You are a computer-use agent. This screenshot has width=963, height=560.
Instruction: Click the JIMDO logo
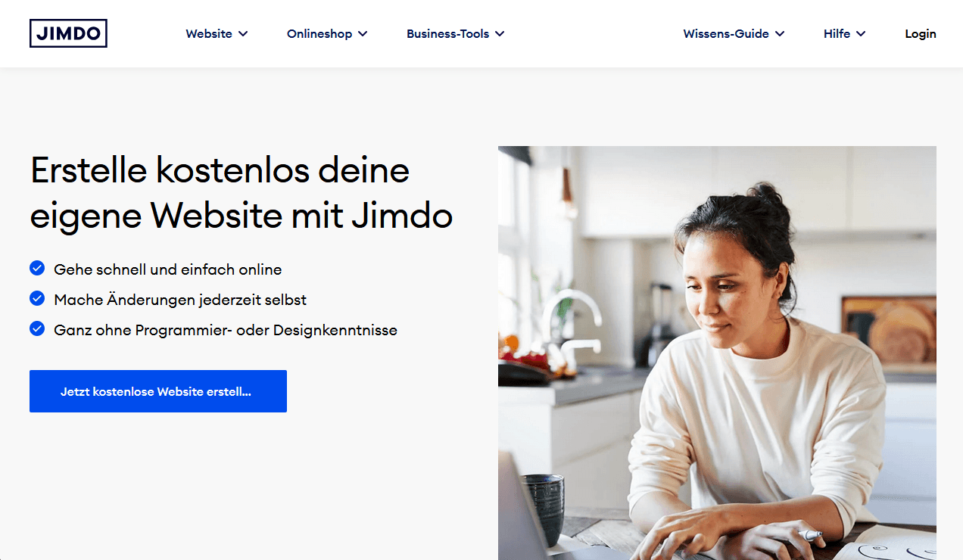pos(68,33)
